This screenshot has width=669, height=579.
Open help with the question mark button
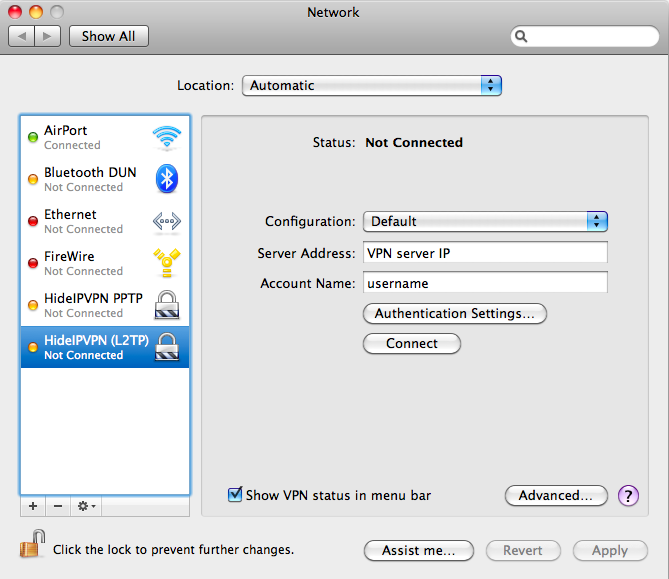(628, 496)
